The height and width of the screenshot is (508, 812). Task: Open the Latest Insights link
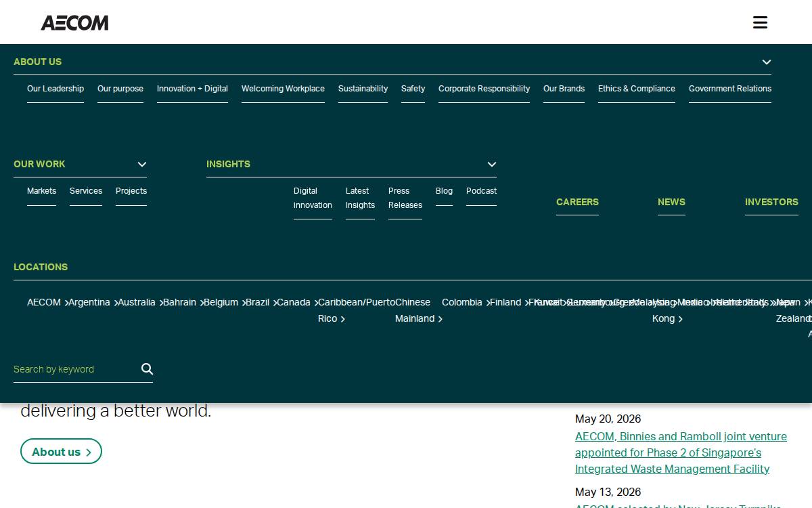click(x=360, y=198)
